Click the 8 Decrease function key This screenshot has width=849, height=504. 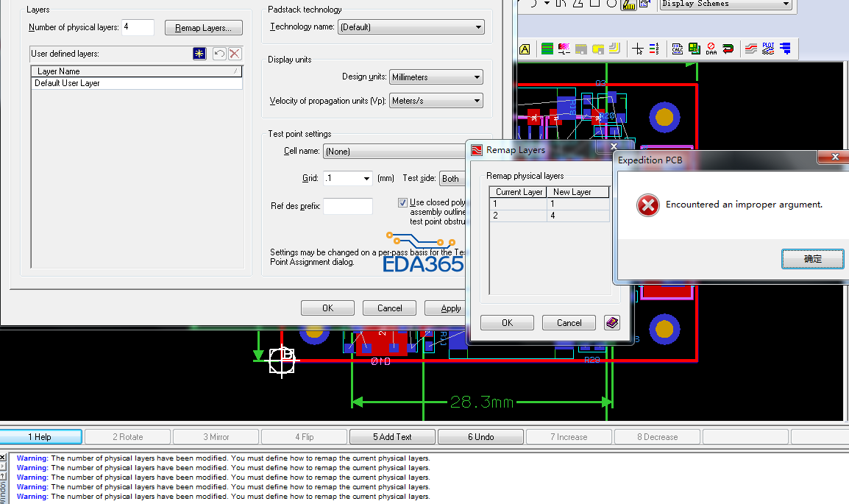pyautogui.click(x=657, y=437)
